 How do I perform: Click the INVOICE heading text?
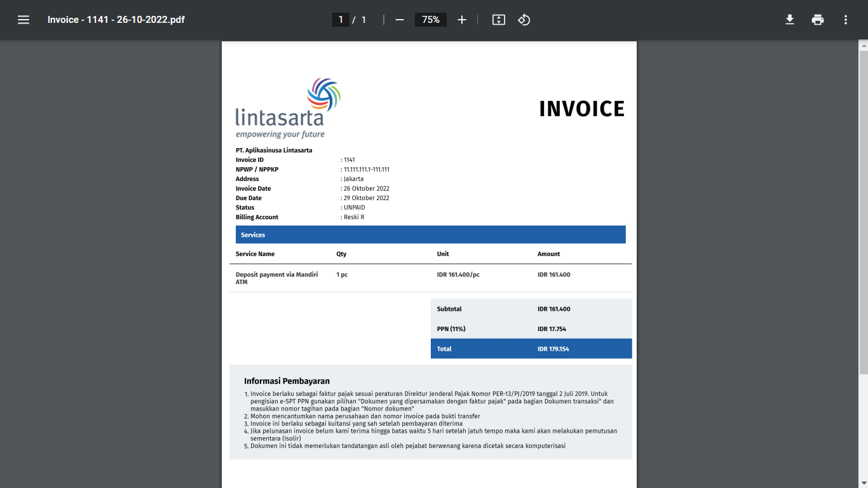581,109
